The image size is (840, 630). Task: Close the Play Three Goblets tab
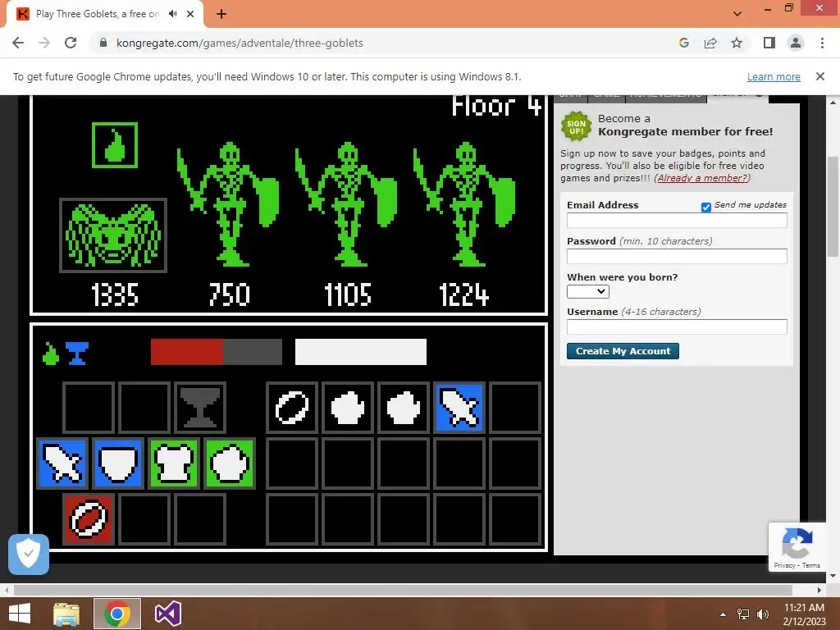point(190,14)
